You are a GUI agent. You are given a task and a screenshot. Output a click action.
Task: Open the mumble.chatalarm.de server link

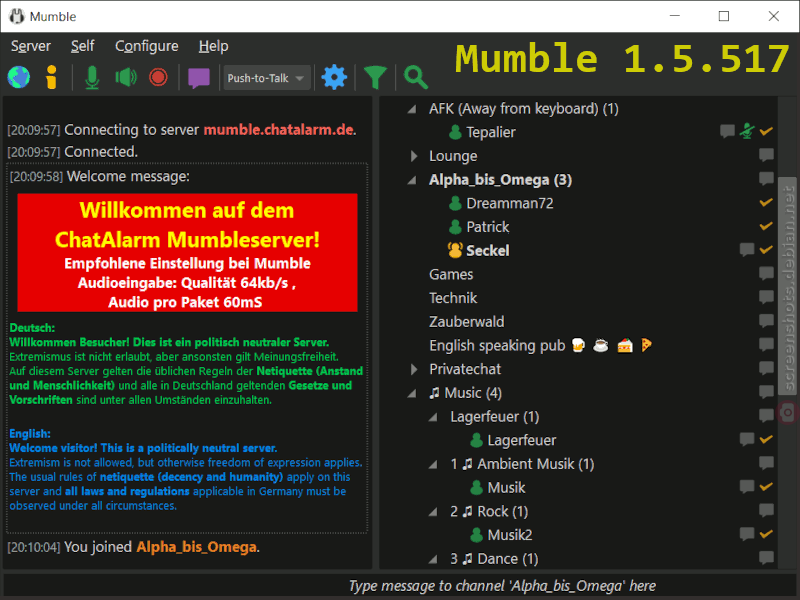click(x=278, y=130)
